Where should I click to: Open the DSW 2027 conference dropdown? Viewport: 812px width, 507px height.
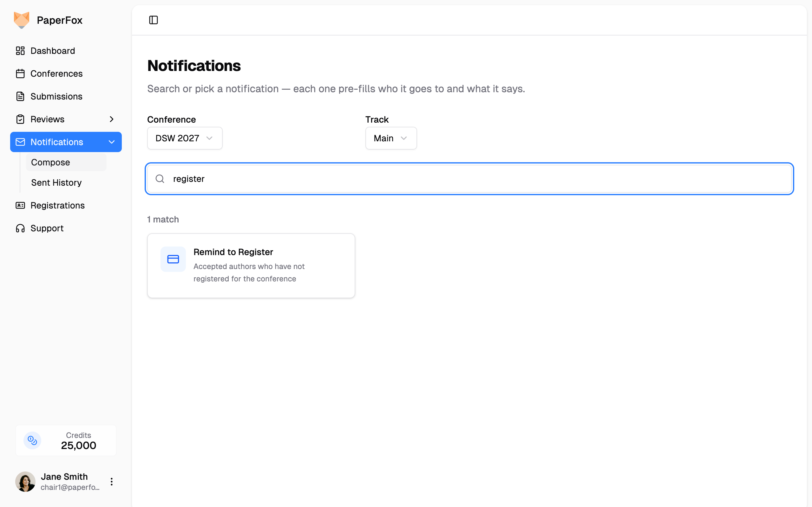pos(185,138)
